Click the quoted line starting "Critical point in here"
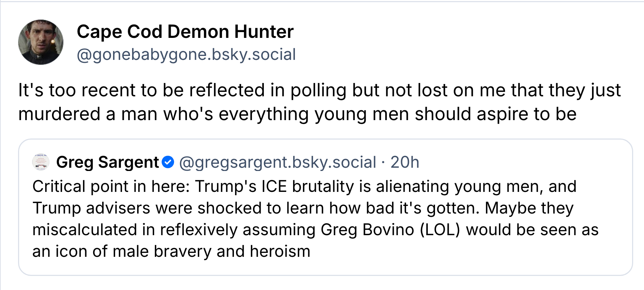 [x=304, y=186]
